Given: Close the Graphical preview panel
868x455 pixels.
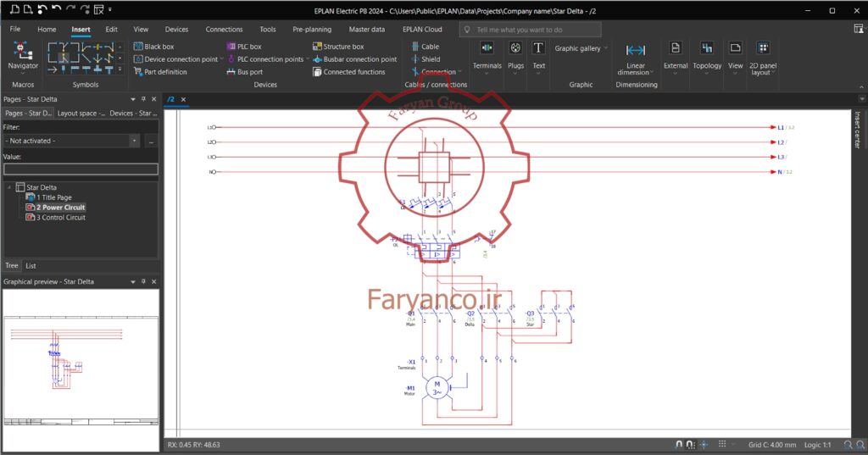Looking at the screenshot, I should tap(154, 282).
